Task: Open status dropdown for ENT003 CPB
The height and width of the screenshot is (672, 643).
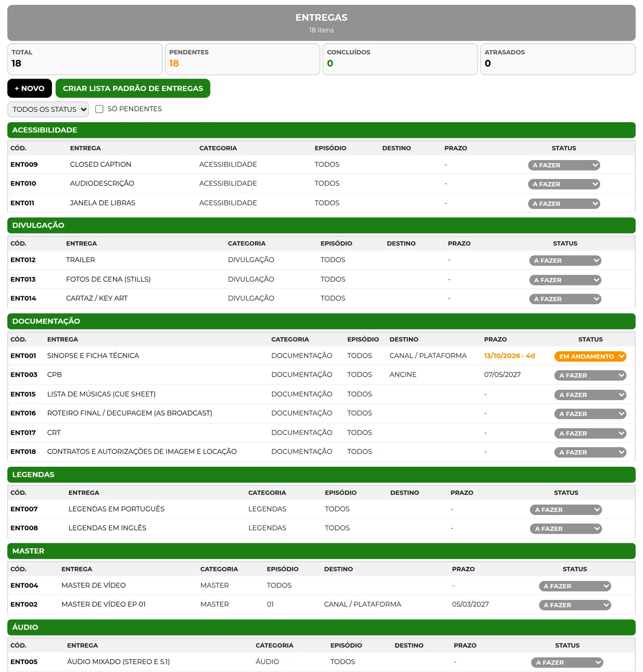Action: (x=591, y=375)
